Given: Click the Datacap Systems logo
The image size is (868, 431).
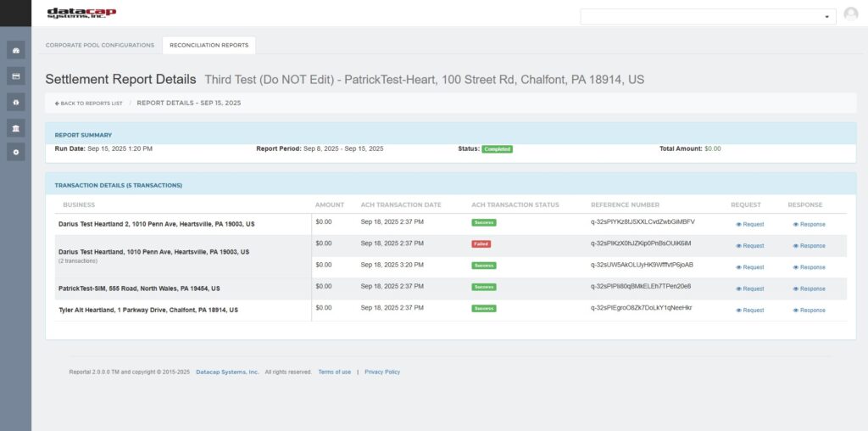Looking at the screenshot, I should tap(81, 13).
